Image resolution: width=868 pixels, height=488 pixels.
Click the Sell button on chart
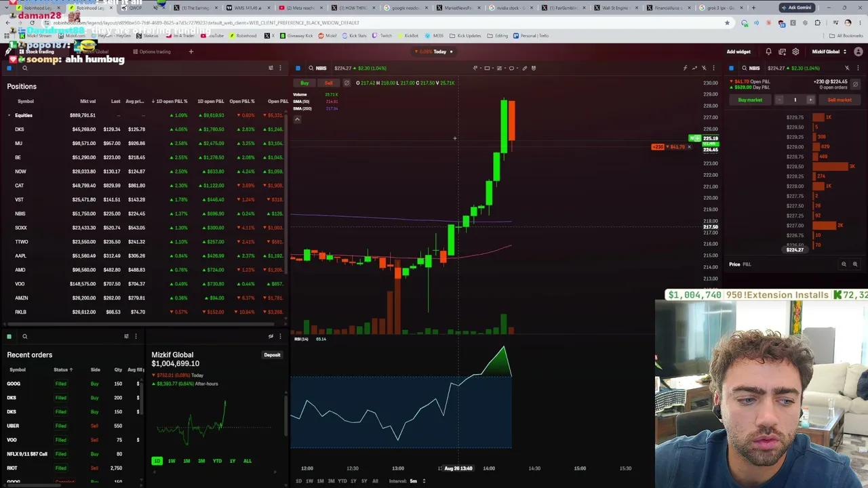(x=328, y=83)
